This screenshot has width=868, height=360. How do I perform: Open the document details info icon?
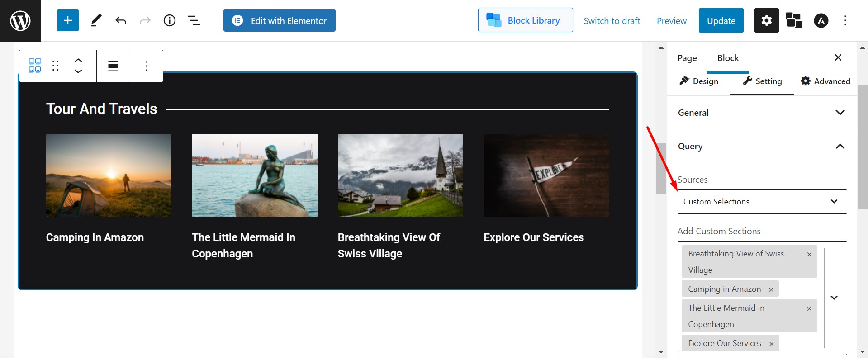pos(170,21)
